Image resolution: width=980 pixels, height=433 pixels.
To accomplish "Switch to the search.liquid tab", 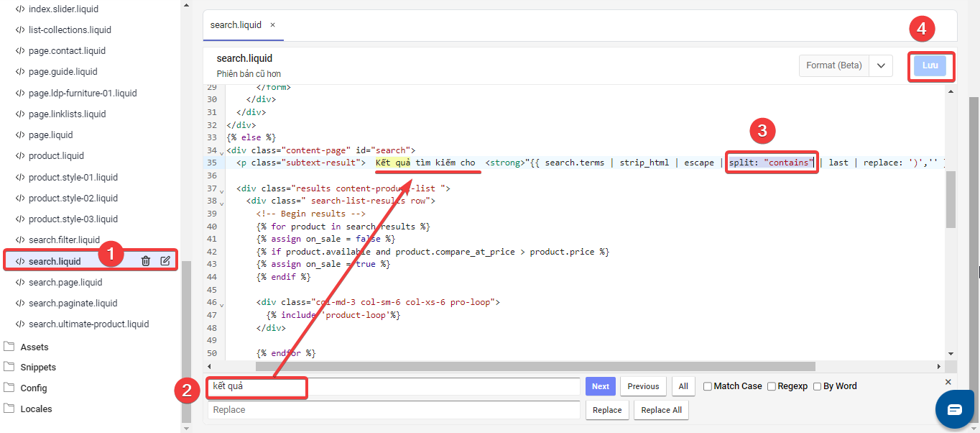I will [x=236, y=25].
